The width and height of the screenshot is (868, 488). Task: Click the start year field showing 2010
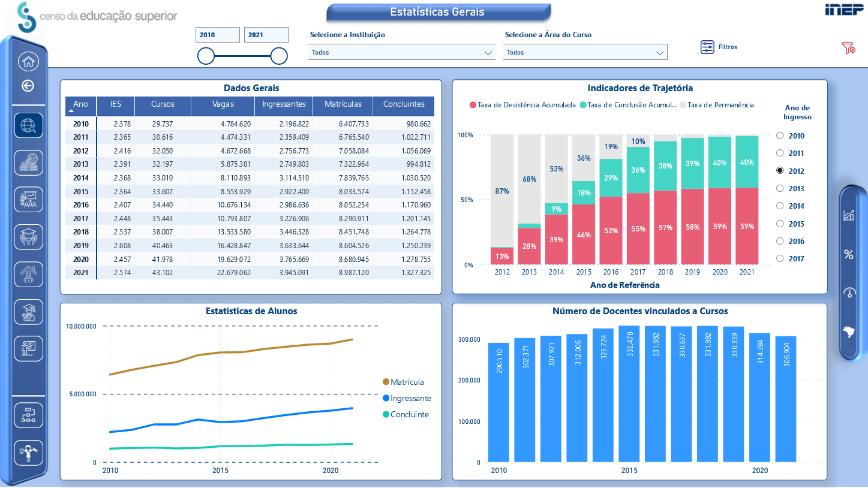point(218,35)
